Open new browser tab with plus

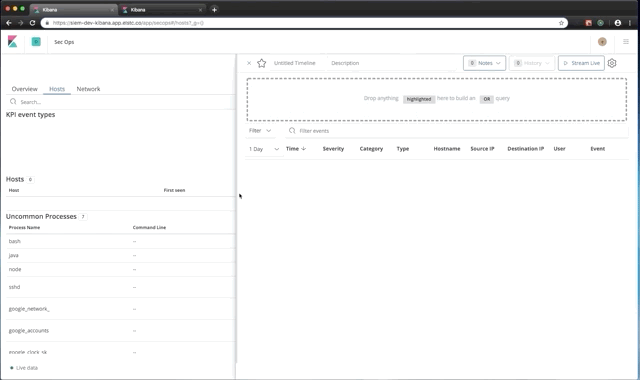pos(214,9)
